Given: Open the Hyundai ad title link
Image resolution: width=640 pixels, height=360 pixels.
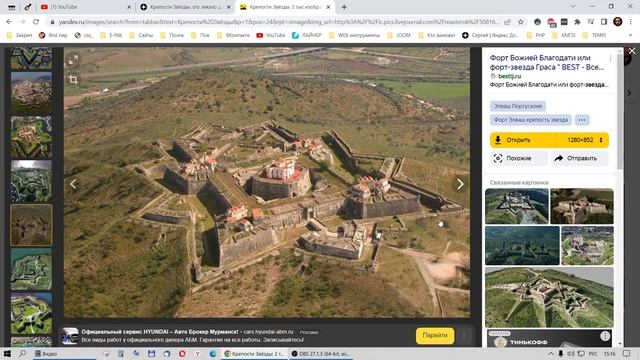Looking at the screenshot, I should [160, 332].
